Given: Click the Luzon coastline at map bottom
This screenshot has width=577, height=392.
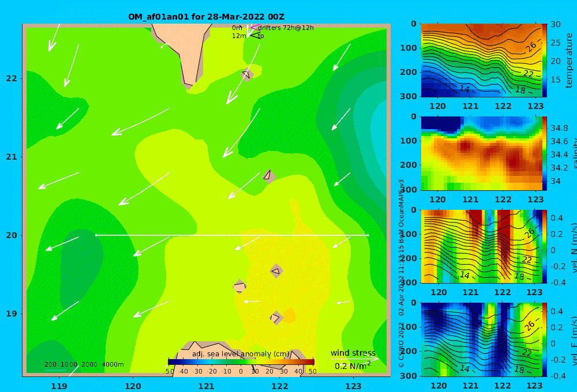Looking at the screenshot, I should click(239, 359).
